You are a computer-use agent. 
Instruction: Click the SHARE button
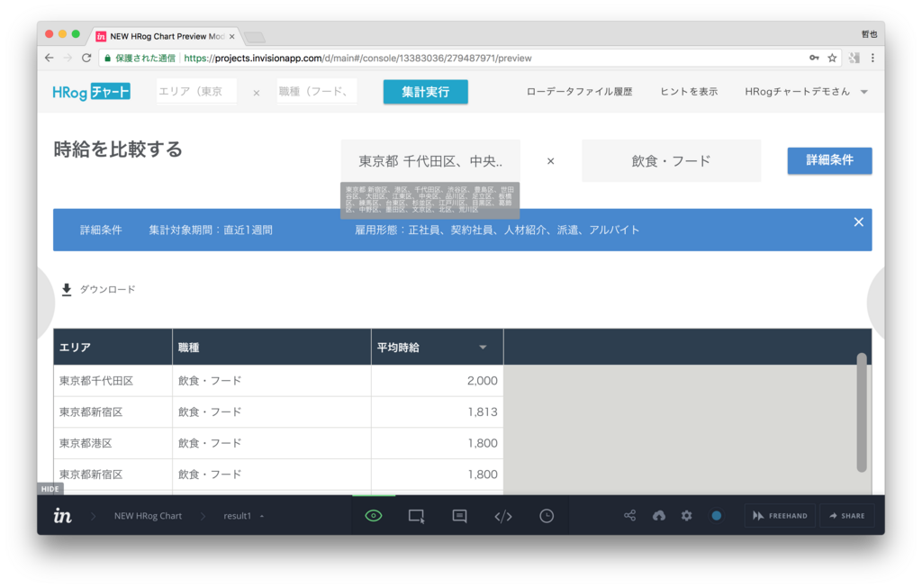(846, 516)
